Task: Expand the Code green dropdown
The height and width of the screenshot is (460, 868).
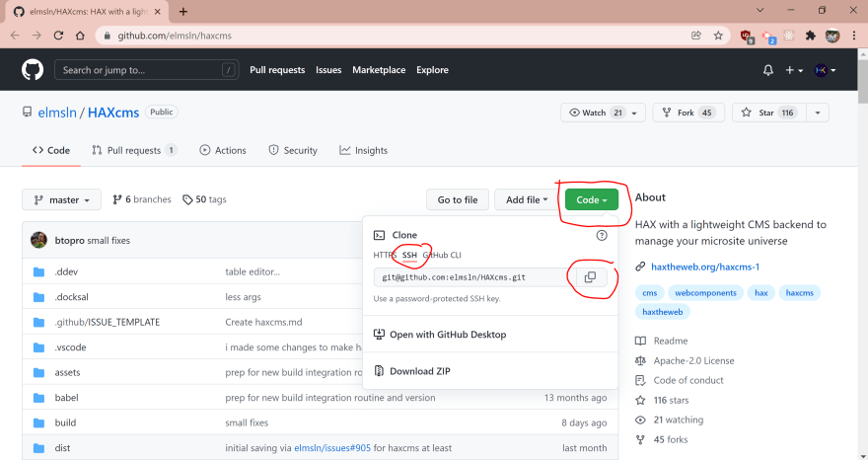Action: coord(591,199)
